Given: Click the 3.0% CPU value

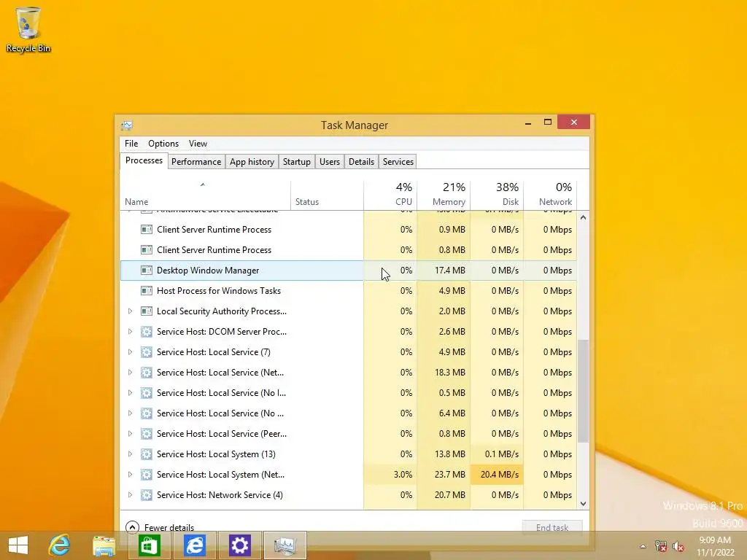Looking at the screenshot, I should point(403,475).
